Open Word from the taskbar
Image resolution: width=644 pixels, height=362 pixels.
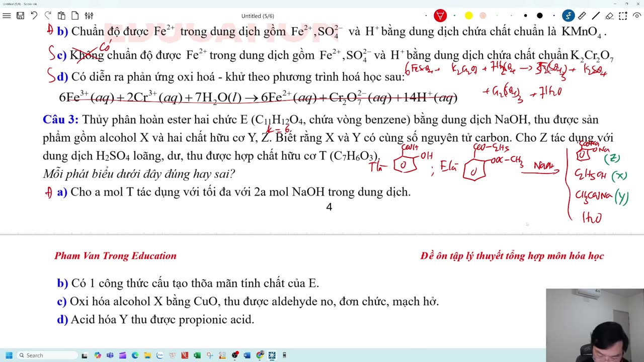click(x=247, y=355)
